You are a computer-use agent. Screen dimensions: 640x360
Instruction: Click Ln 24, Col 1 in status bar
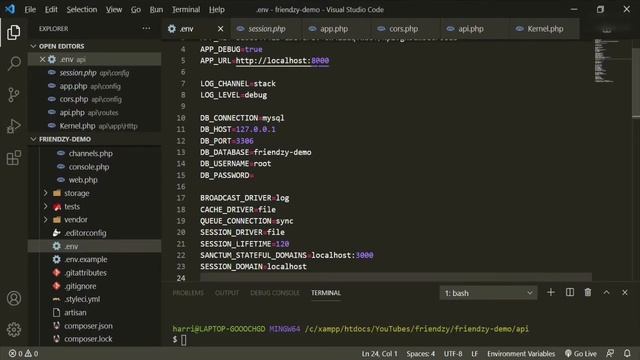[379, 353]
